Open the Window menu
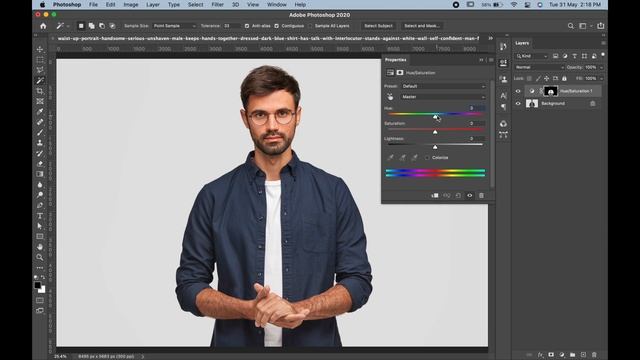The width and height of the screenshot is (640, 360). point(276,4)
